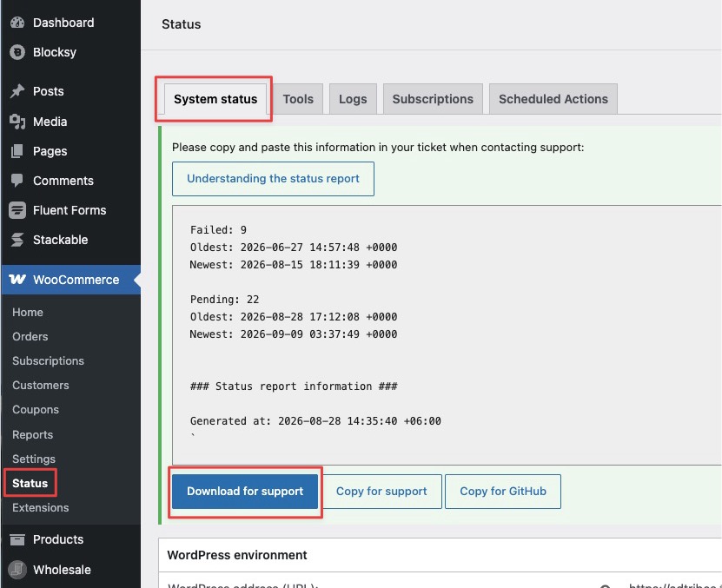Screen dimensions: 722x588
Task: Open Understanding the status report link
Action: 273,179
